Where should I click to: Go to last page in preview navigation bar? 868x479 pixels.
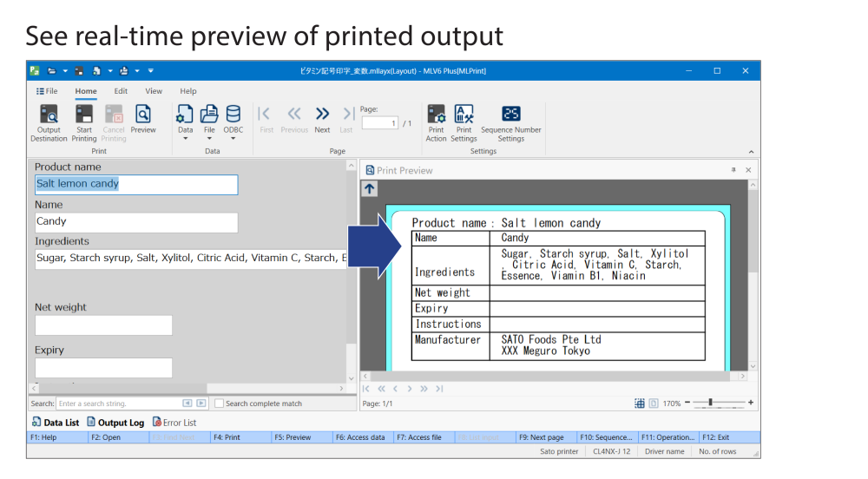439,389
